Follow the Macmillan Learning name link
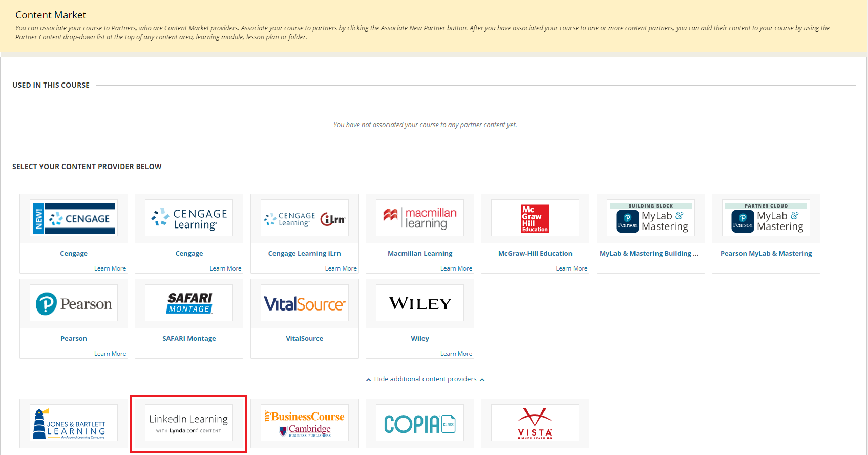 (x=420, y=254)
